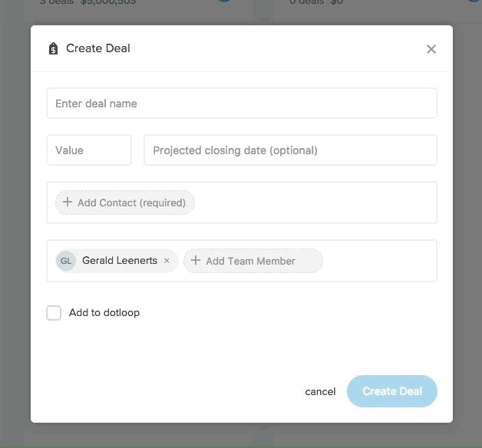
Task: Focus the Enter deal name field
Action: (241, 104)
